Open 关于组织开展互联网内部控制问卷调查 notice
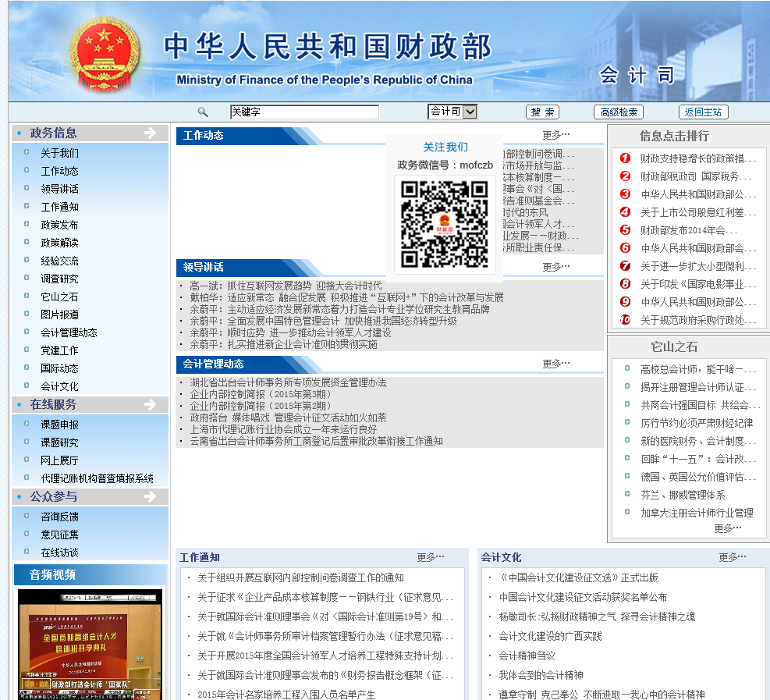Viewport: 770px width, 700px height. [300, 577]
